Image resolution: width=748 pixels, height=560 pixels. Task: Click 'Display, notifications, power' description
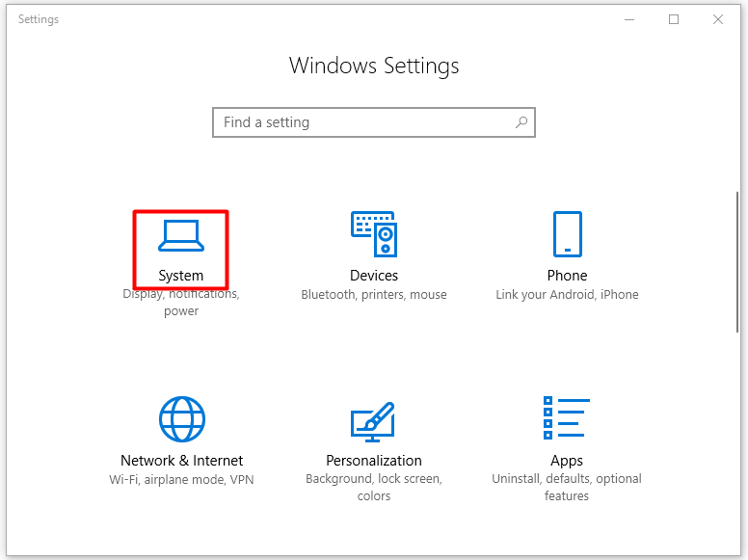[181, 303]
